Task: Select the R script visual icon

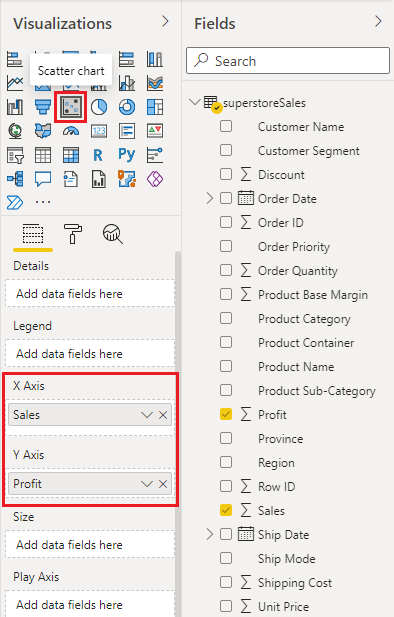Action: tap(98, 155)
